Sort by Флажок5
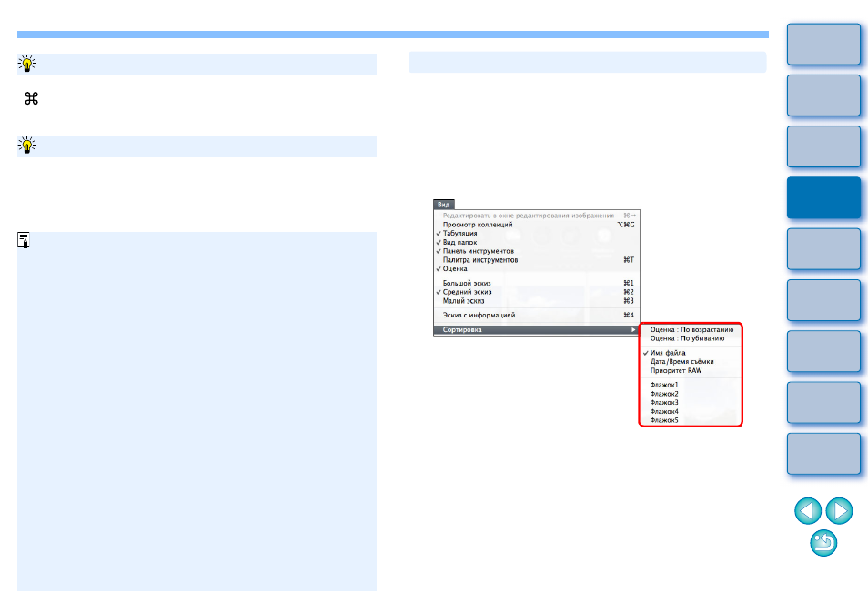This screenshot has width=868, height=613. tap(691, 420)
